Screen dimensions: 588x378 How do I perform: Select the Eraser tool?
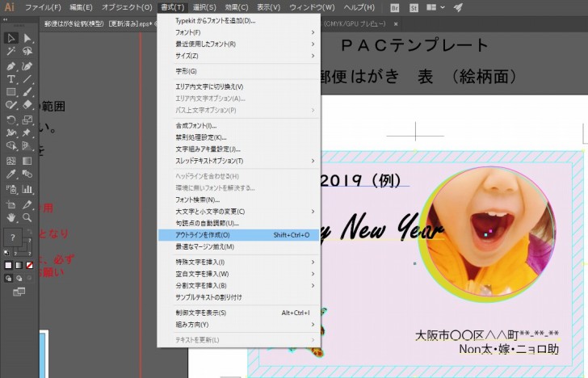pos(27,105)
